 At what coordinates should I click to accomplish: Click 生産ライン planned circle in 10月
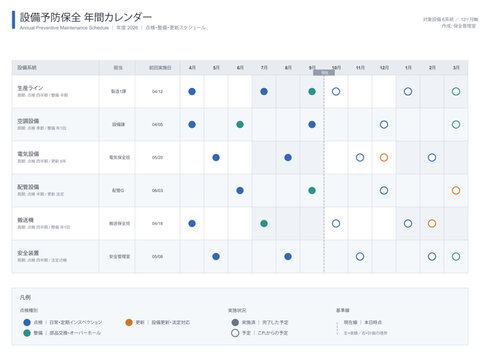click(336, 91)
